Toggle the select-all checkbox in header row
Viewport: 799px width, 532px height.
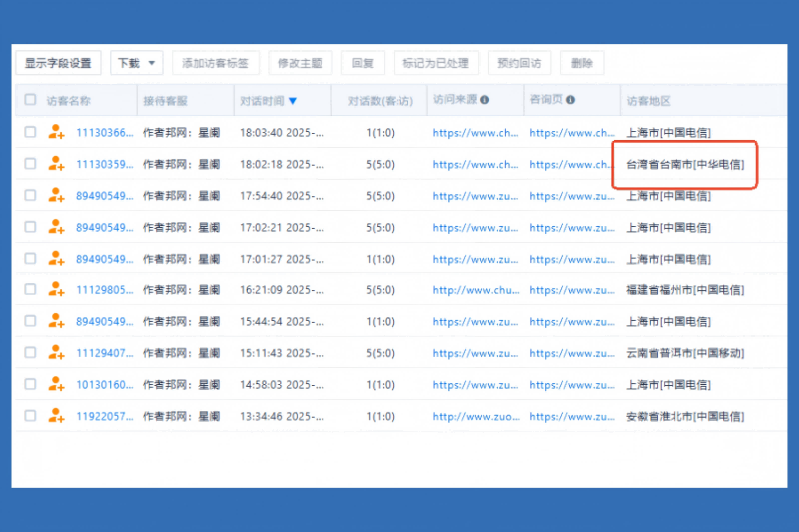(30, 100)
